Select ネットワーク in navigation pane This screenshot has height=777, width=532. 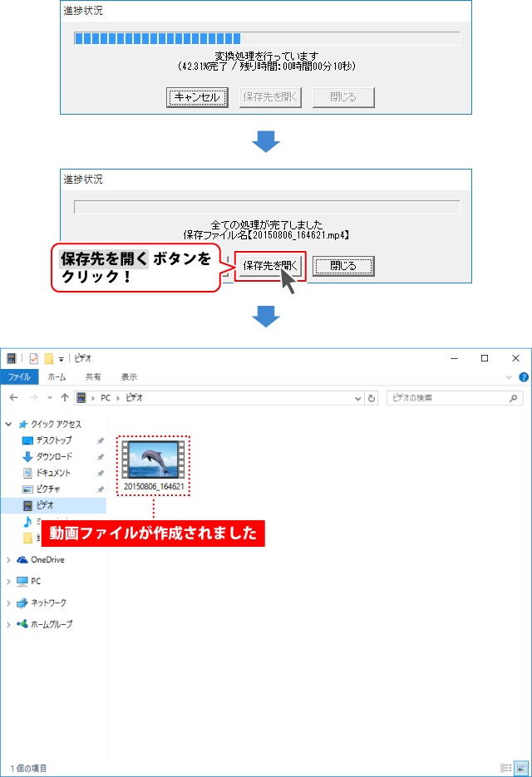coord(48,602)
